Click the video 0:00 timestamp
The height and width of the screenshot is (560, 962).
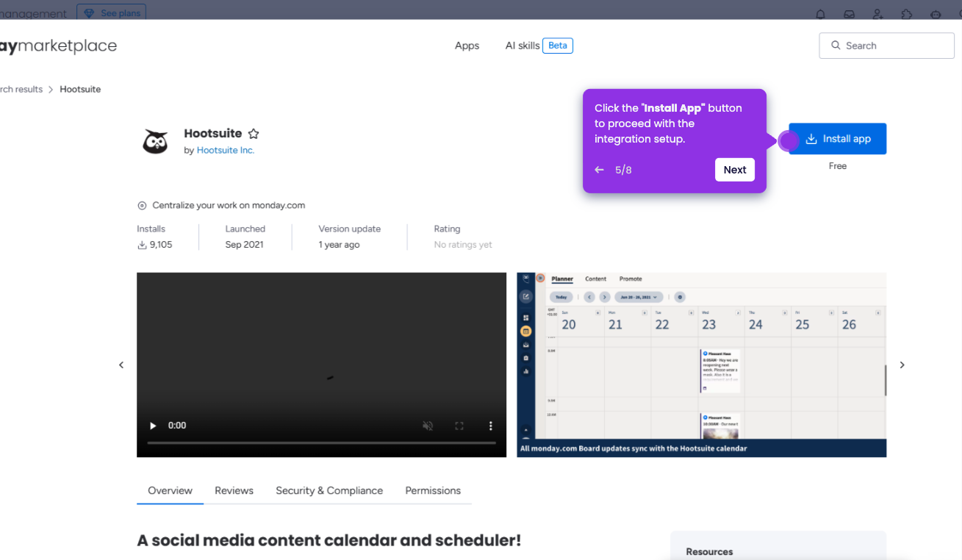pos(177,426)
